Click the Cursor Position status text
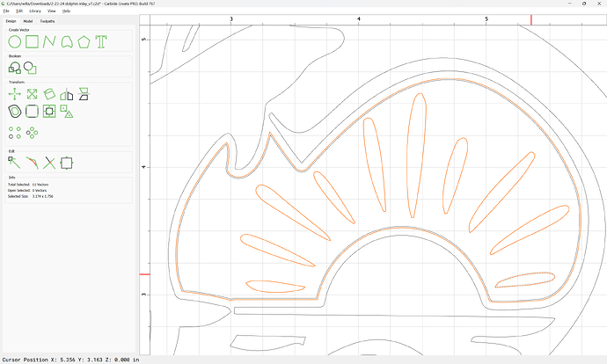The height and width of the screenshot is (364, 607). coord(71,360)
